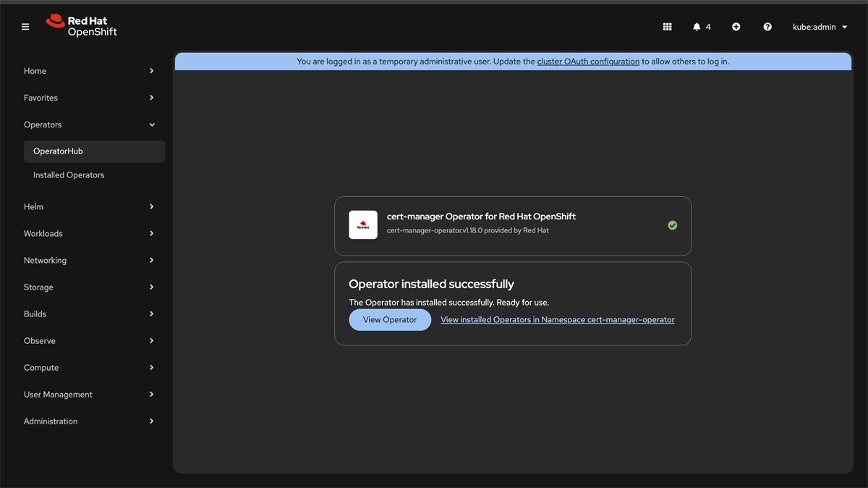Open the notifications bell icon

point(697,27)
